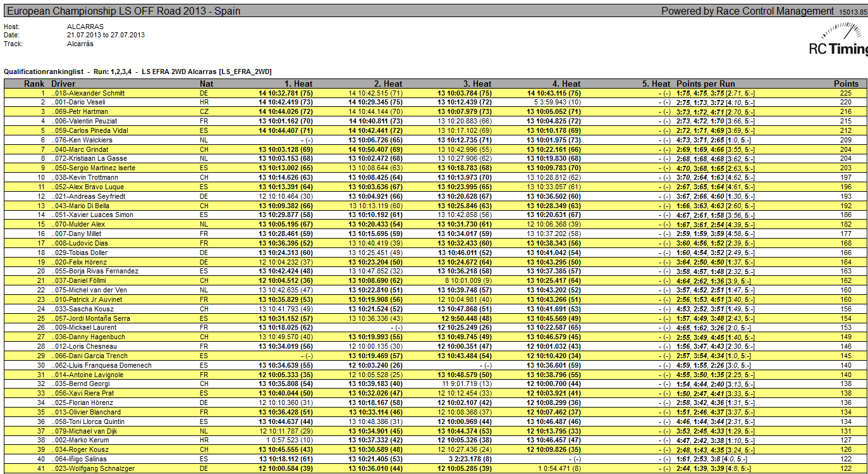Select driver '069-Petr Hartman'
Viewport: 868px width, 474px height.
point(80,111)
